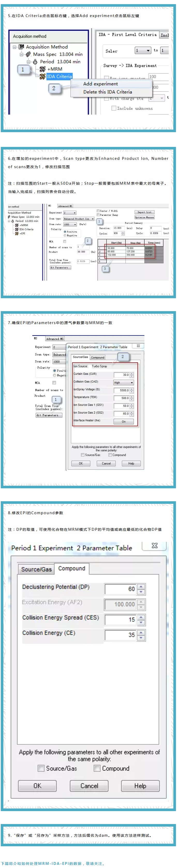Close the small Parameter Table dialog in step 7
Viewport: 177px width, 868px height.
point(138,346)
